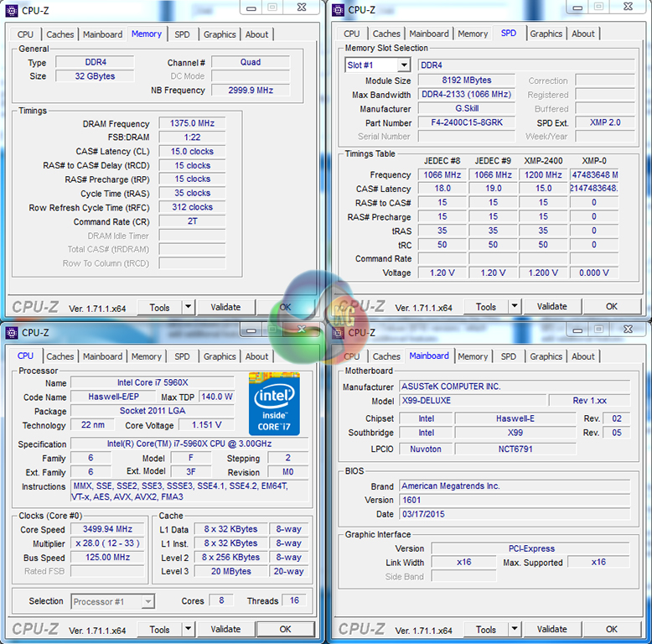Click the CPU-Z title icon in Mainboard window
This screenshot has height=644, width=652.
[338, 332]
